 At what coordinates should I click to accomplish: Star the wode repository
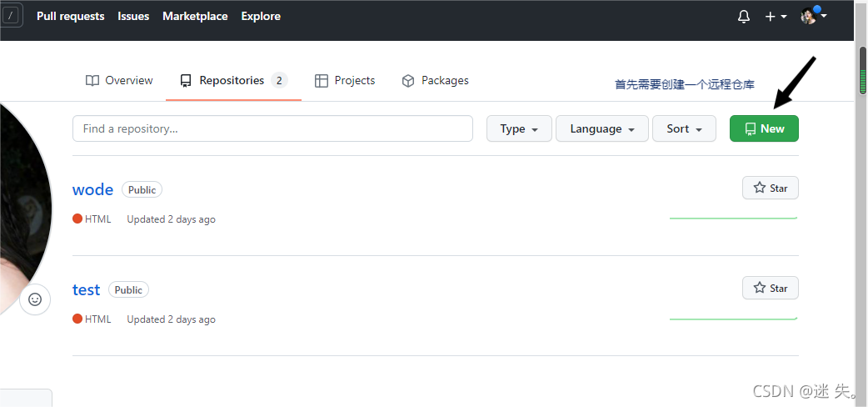tap(770, 188)
